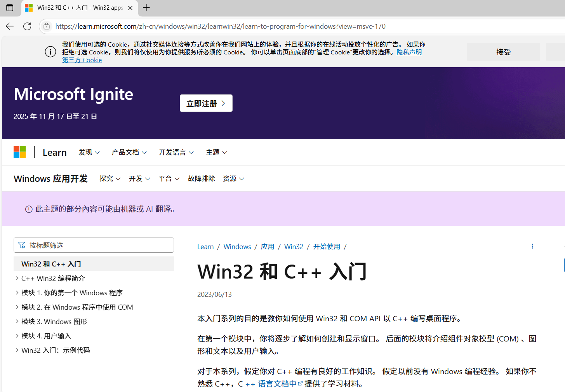Expand the 产品文档 menu

tap(129, 152)
